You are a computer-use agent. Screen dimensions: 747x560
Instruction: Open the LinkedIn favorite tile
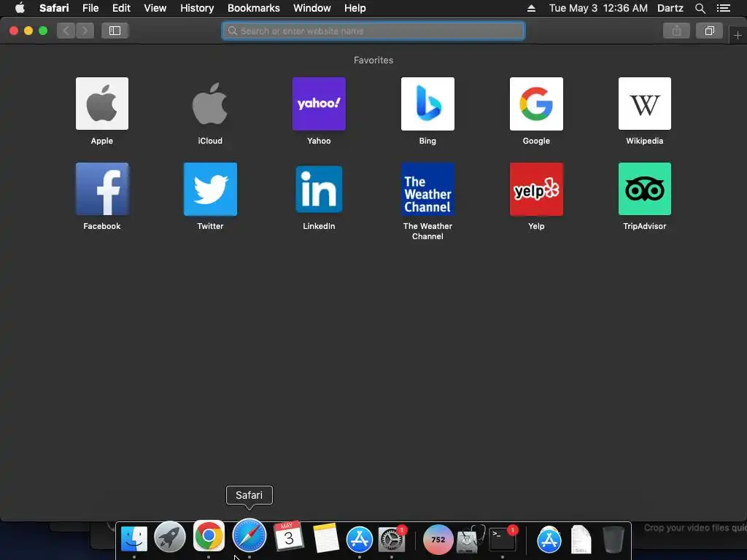point(319,189)
